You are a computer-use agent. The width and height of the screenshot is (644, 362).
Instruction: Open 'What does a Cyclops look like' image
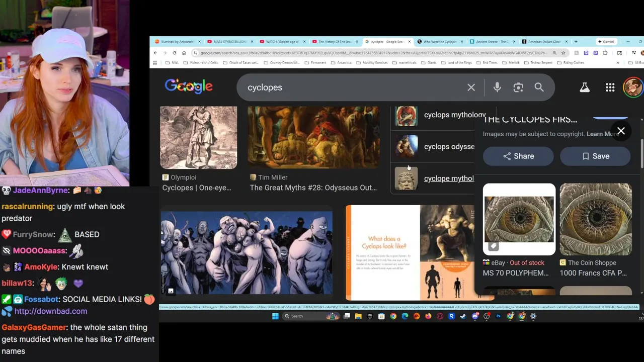(410, 253)
